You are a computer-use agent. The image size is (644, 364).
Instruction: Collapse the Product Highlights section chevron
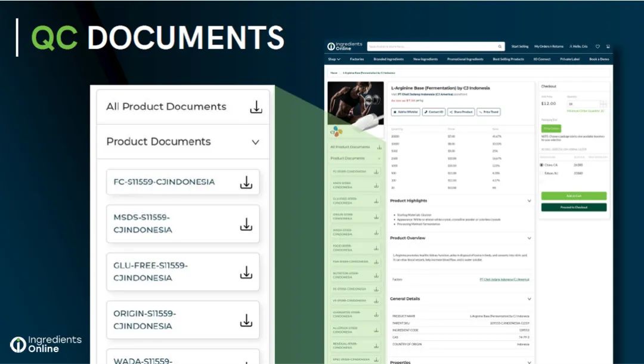(x=529, y=201)
